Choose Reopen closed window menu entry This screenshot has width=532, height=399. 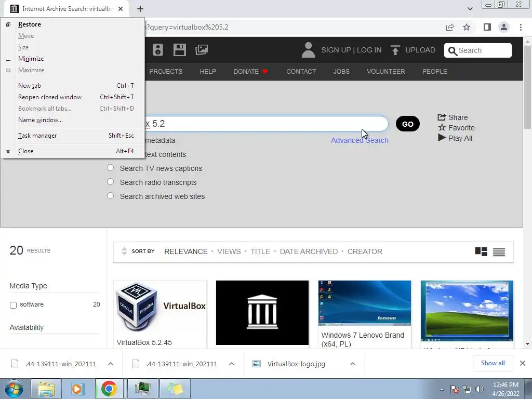click(x=72, y=97)
